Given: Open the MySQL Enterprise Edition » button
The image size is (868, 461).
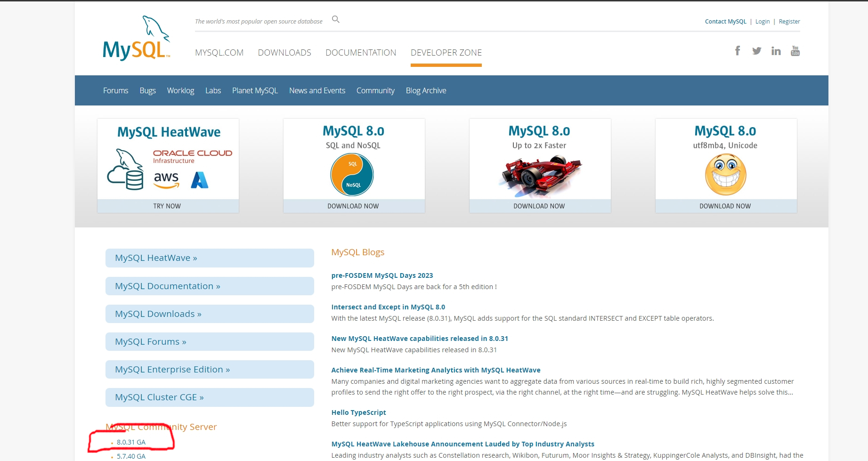Looking at the screenshot, I should (x=210, y=369).
